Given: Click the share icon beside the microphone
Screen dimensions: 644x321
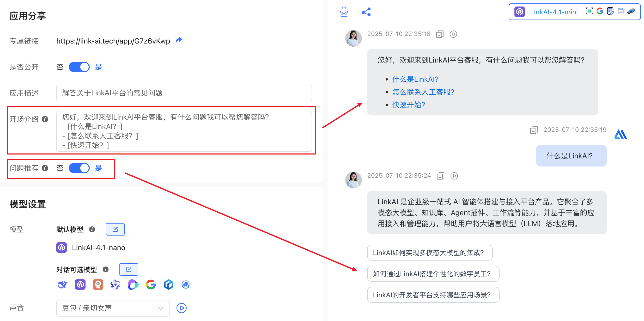Looking at the screenshot, I should pyautogui.click(x=366, y=12).
